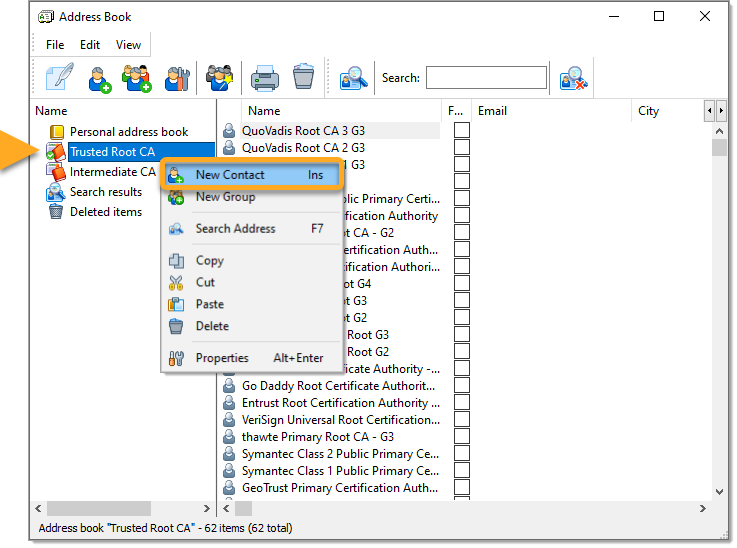Click the search address magnifier icon
The width and height of the screenshot is (737, 548).
(354, 78)
